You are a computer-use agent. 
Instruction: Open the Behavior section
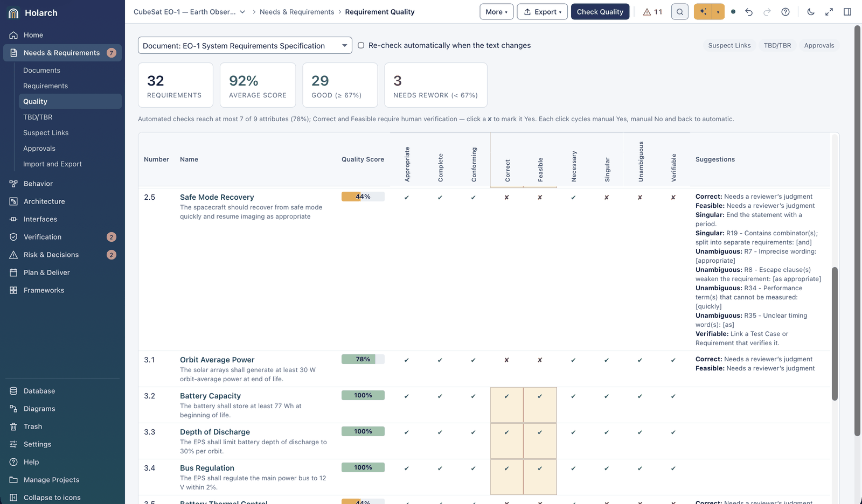(62, 184)
